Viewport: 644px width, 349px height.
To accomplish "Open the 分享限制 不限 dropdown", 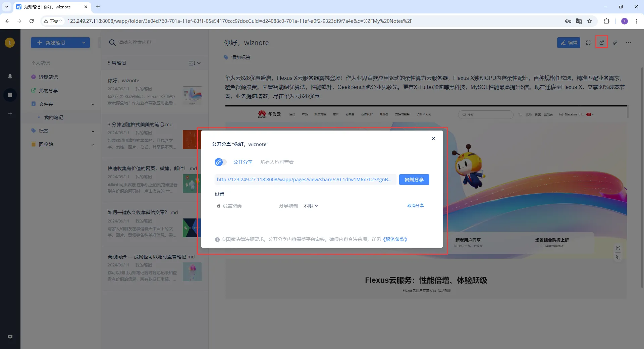I will click(311, 206).
